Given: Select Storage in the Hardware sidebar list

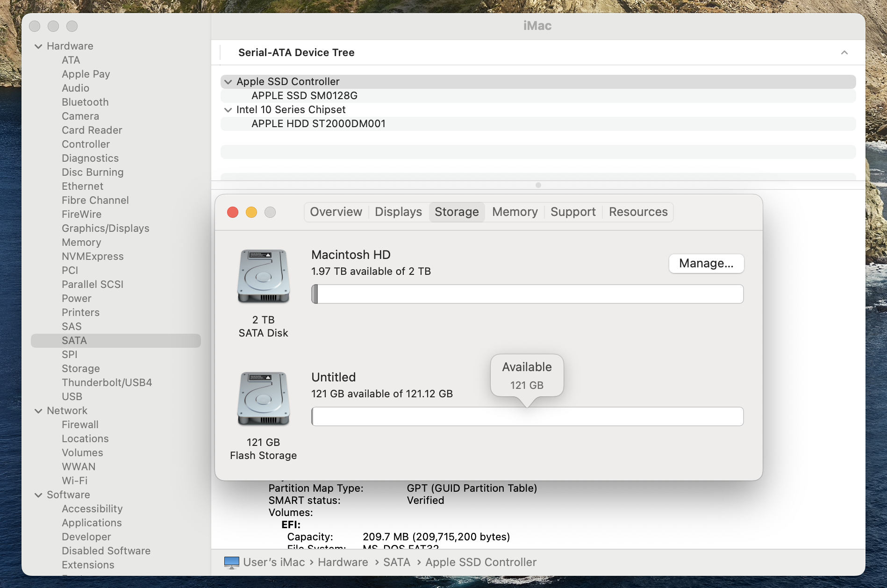Looking at the screenshot, I should click(81, 369).
